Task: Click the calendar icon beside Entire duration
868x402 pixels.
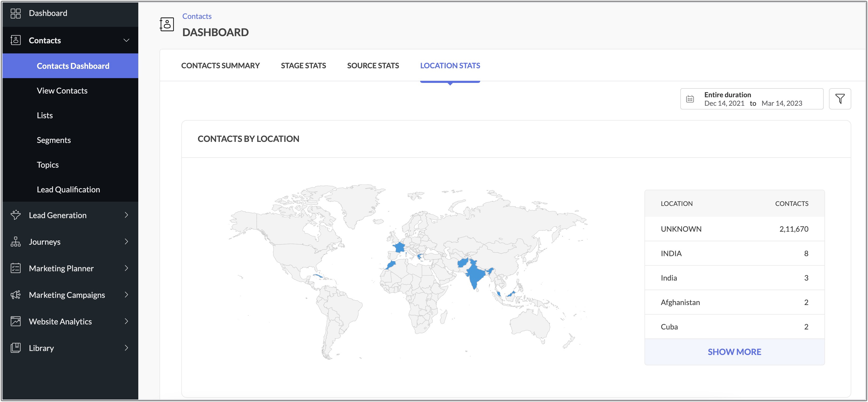Action: point(690,99)
